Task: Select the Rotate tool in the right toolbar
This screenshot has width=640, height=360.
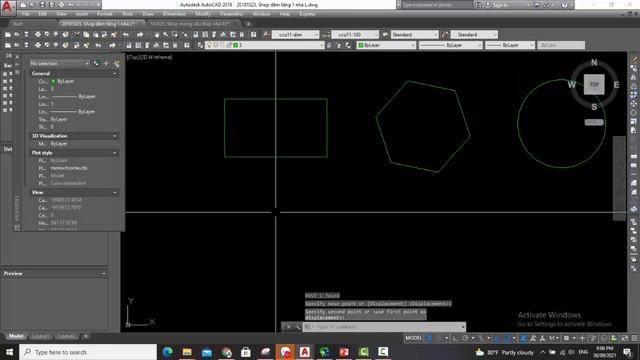Action: point(634,113)
